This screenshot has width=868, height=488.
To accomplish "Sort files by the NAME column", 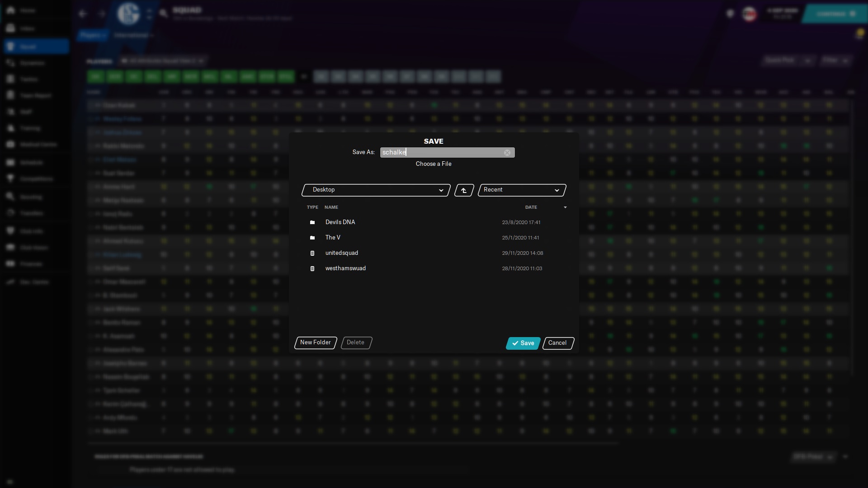I will [x=331, y=207].
